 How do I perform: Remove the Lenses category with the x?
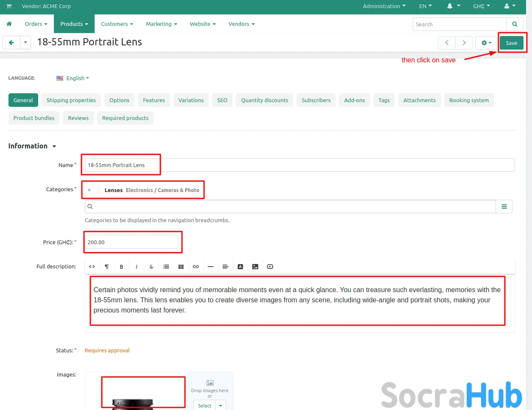89,190
